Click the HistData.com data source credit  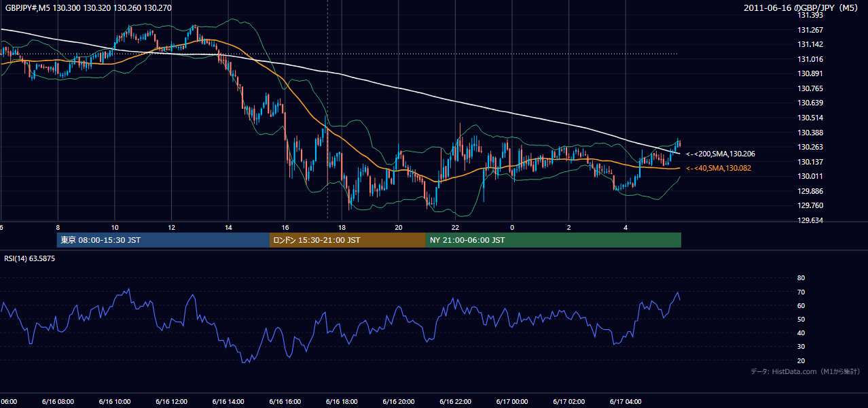pos(806,371)
